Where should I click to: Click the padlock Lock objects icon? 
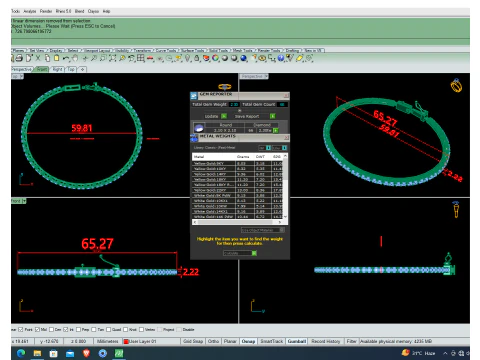197,58
